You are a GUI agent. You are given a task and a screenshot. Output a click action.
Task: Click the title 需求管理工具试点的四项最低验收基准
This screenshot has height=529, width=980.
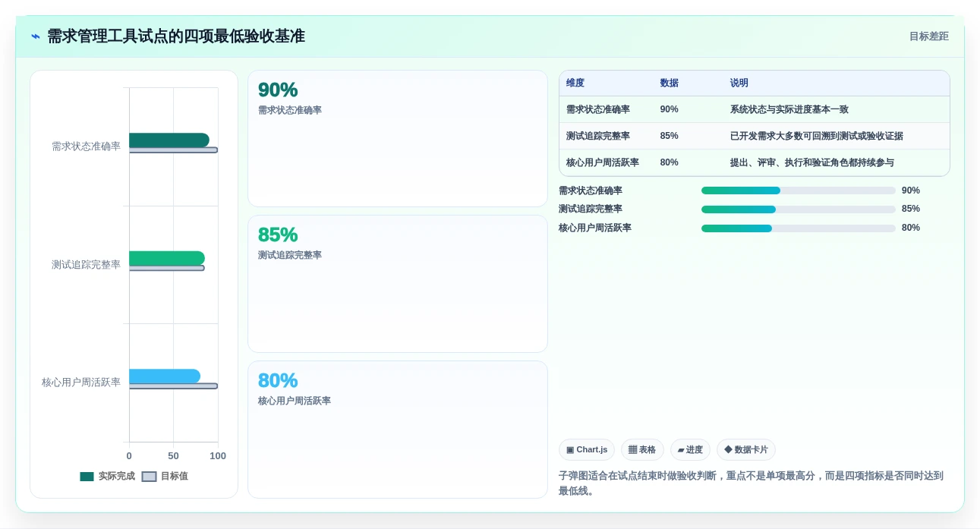[176, 36]
